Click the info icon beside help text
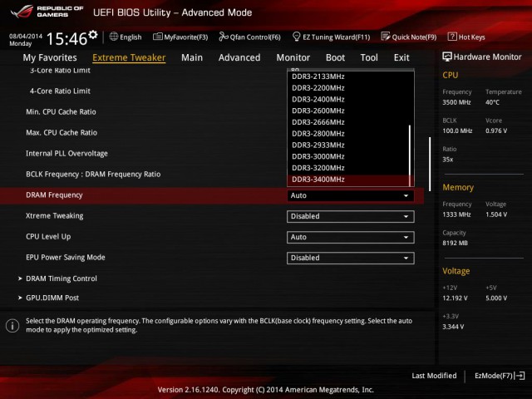Viewport: 532px width, 399px height. pyautogui.click(x=12, y=326)
